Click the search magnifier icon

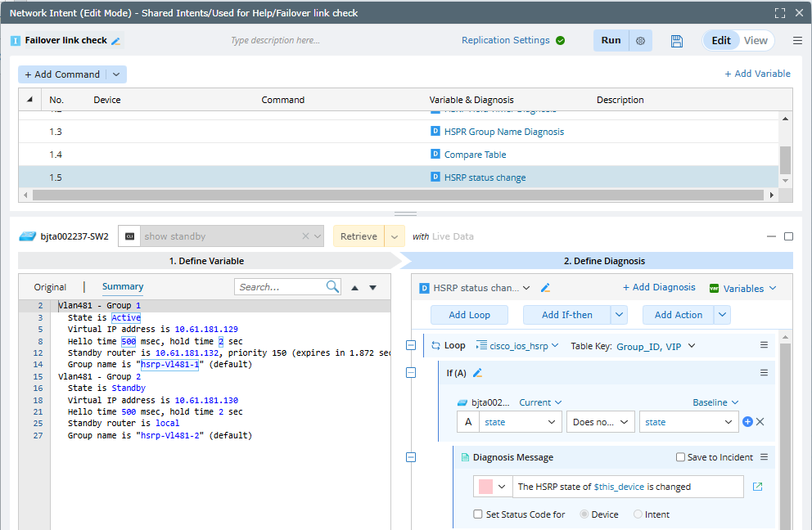(x=332, y=287)
